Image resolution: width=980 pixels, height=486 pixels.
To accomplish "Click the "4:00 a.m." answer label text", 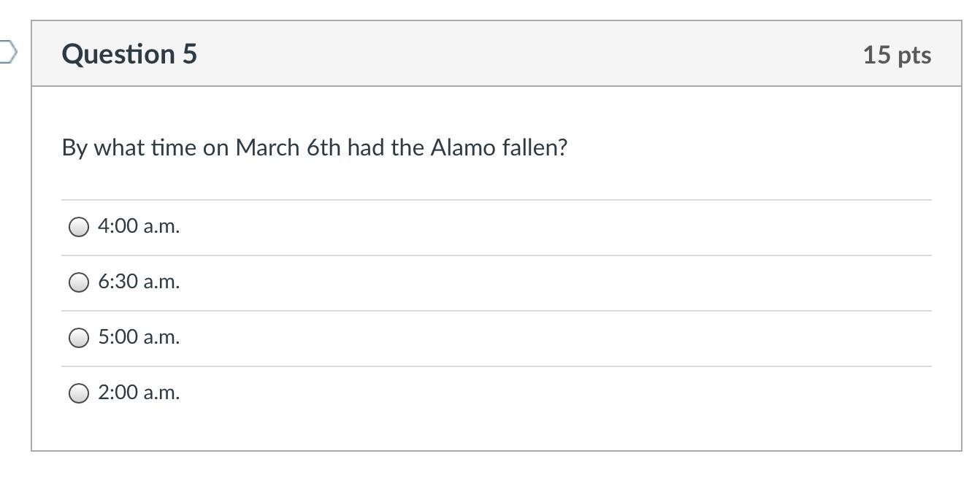I will pos(139,226).
